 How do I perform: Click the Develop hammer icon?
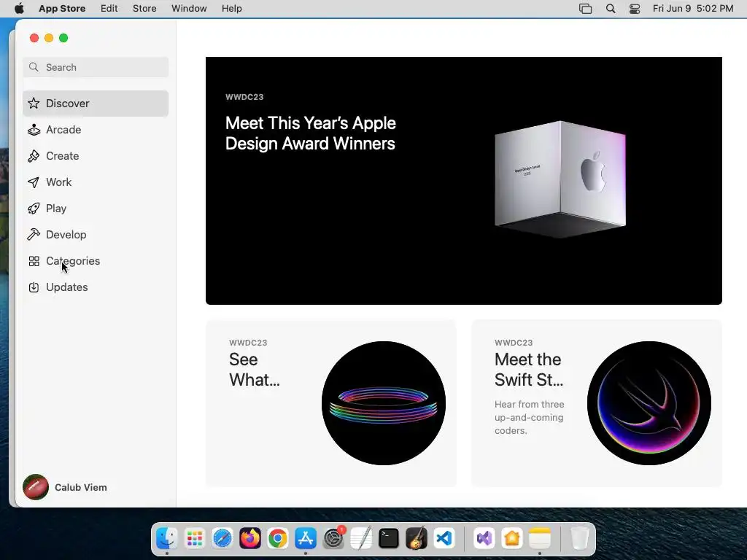[34, 234]
